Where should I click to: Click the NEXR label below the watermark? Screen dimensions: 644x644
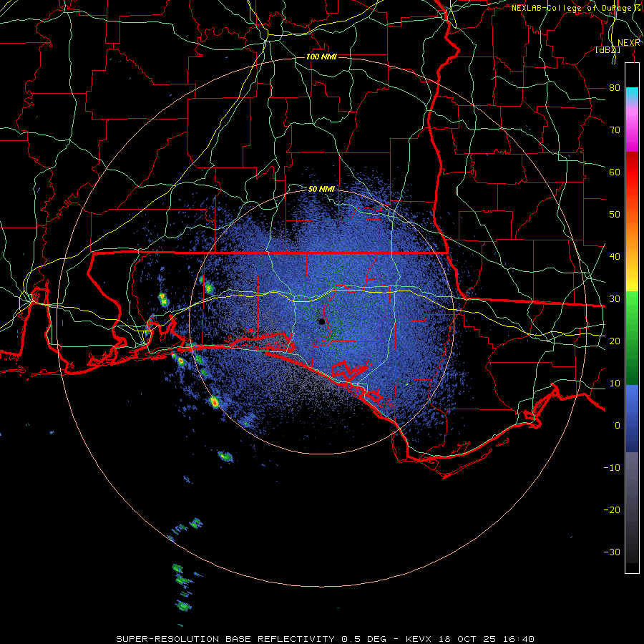(629, 43)
